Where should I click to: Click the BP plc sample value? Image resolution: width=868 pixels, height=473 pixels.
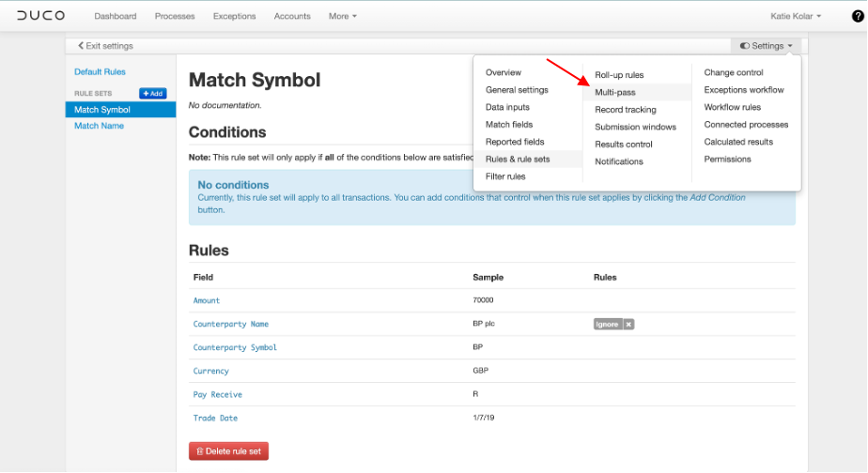point(484,324)
